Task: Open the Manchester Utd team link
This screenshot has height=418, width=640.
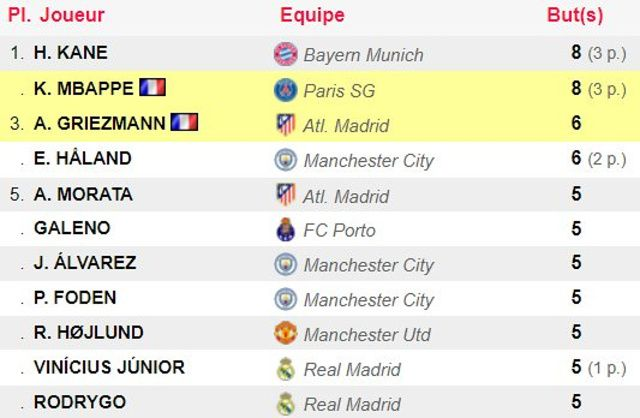Action: (367, 335)
